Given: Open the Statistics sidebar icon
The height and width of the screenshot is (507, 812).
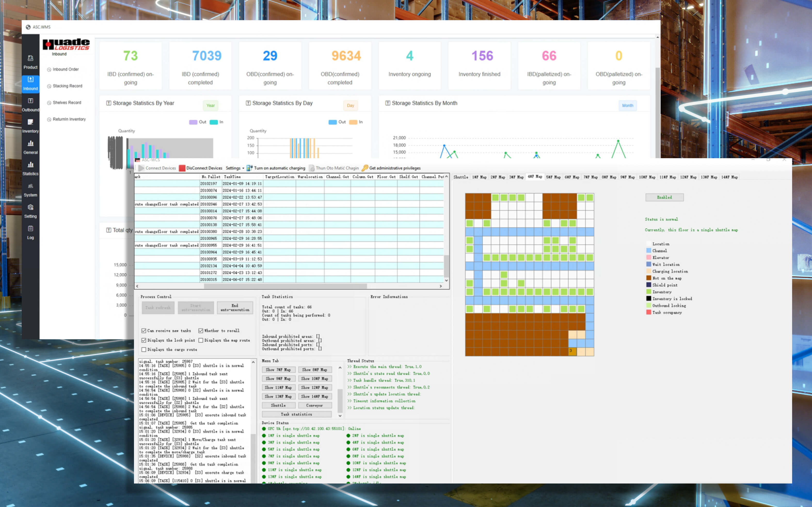Looking at the screenshot, I should 30,165.
